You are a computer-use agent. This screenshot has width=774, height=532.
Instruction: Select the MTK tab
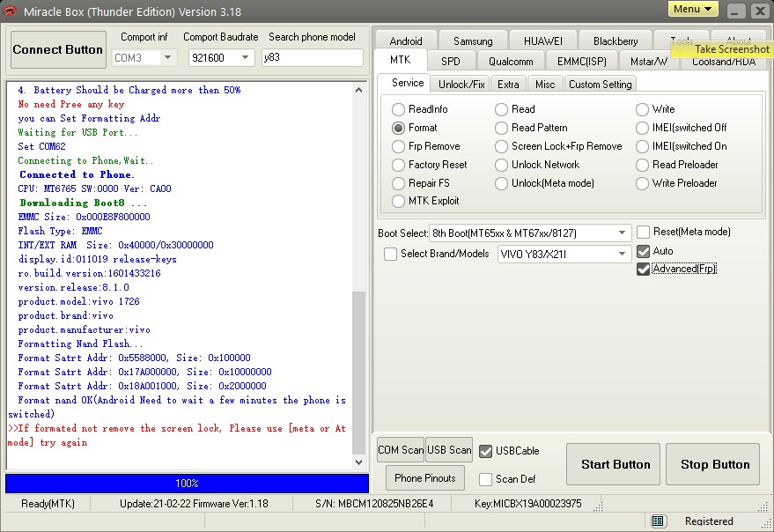pyautogui.click(x=400, y=60)
